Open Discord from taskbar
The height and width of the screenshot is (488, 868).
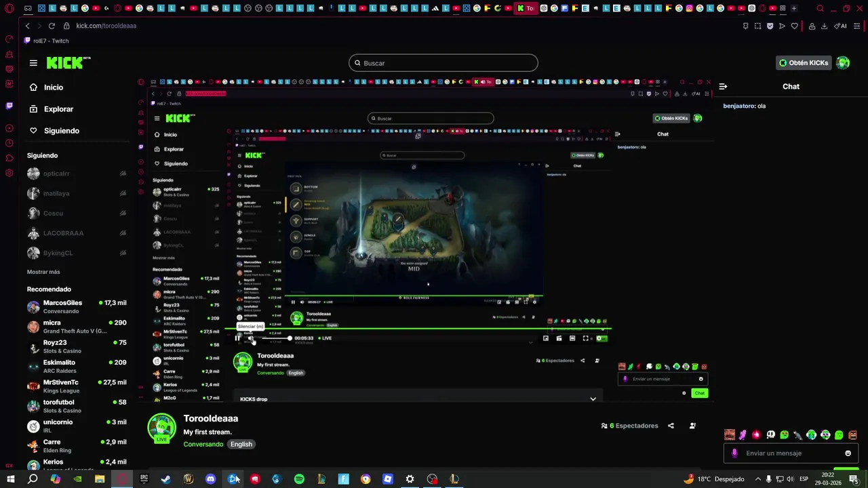pos(210,479)
